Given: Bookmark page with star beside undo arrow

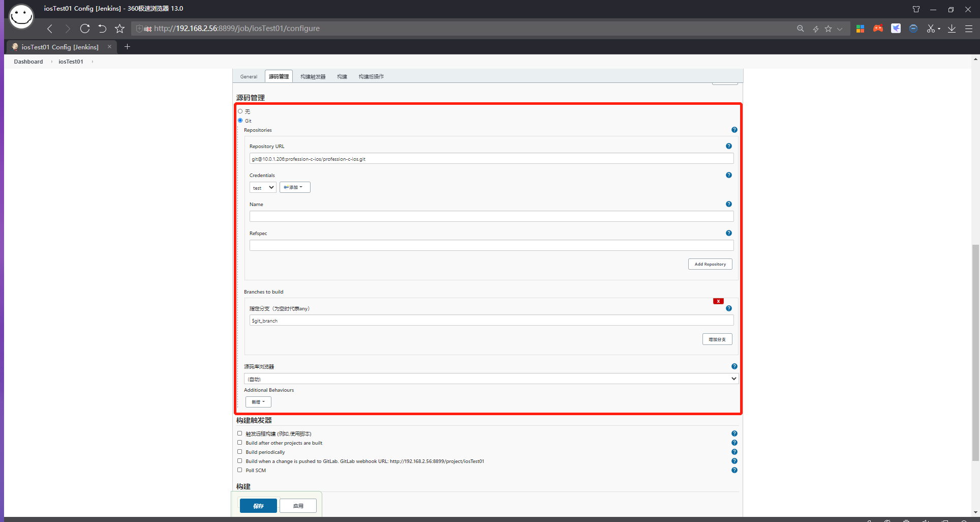Looking at the screenshot, I should click(x=119, y=28).
